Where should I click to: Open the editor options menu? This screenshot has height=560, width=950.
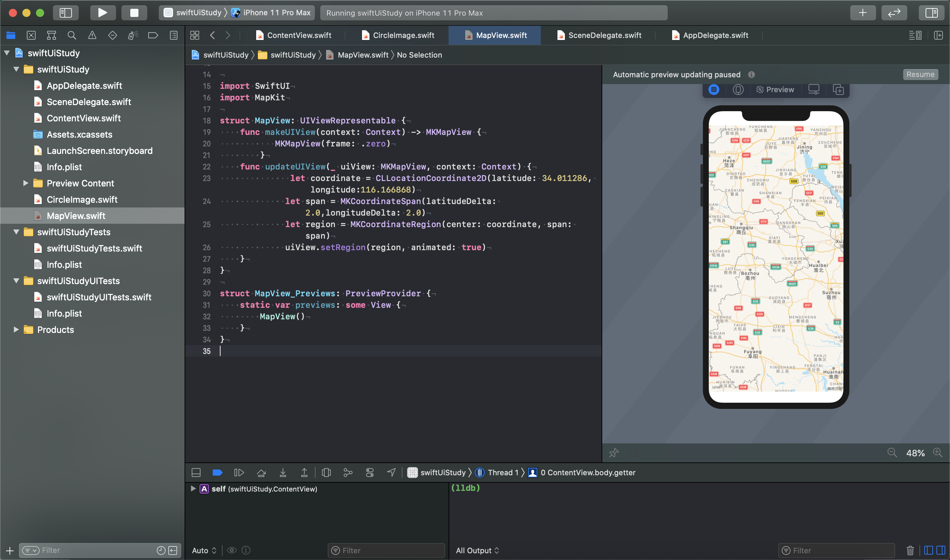click(x=915, y=36)
